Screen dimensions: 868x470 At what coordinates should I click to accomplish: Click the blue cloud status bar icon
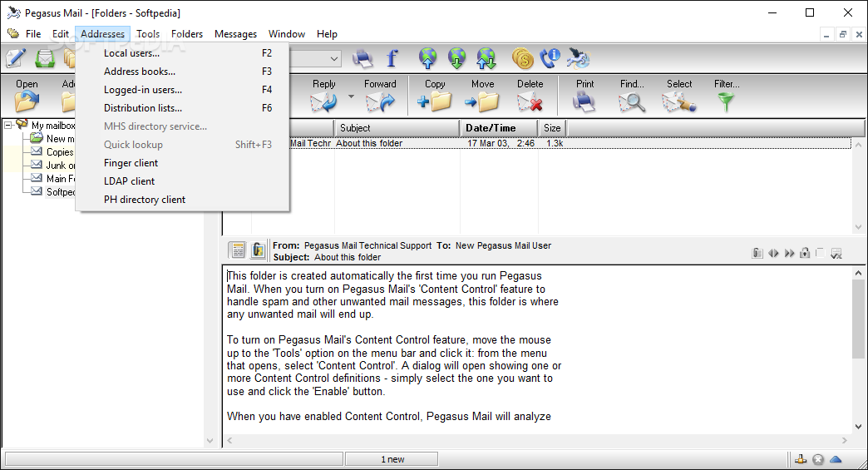click(836, 459)
